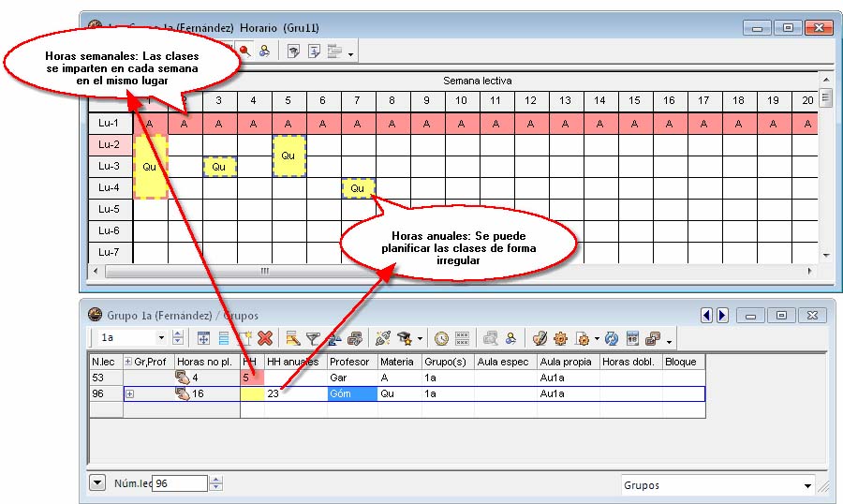
Task: Click the orange gear settings icon
Action: tap(560, 338)
